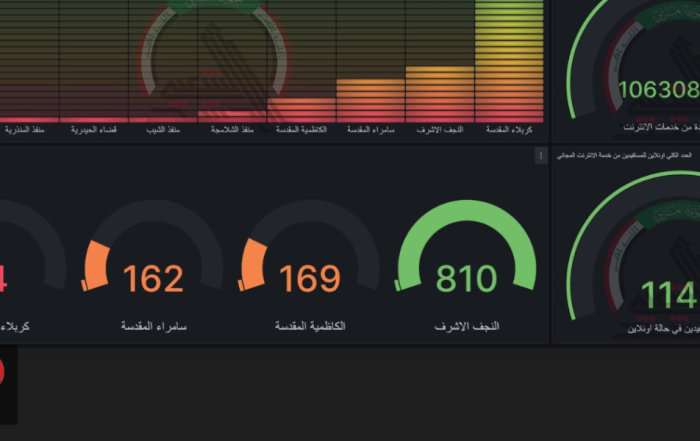Click the tall كربلاء المقدسة bar in the chart
The height and width of the screenshot is (441, 700).
[509, 60]
